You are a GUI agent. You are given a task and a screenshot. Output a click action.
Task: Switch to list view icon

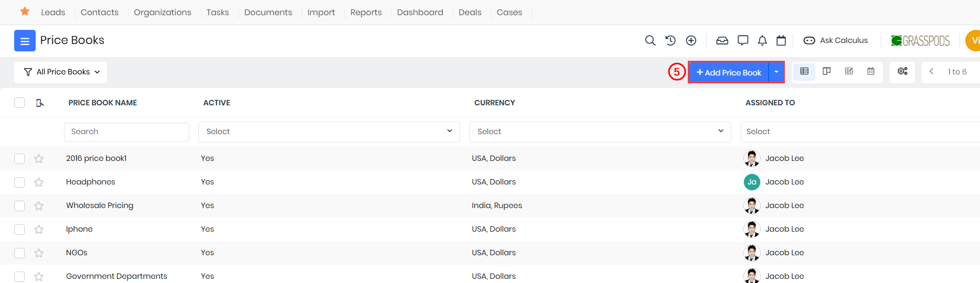click(804, 71)
